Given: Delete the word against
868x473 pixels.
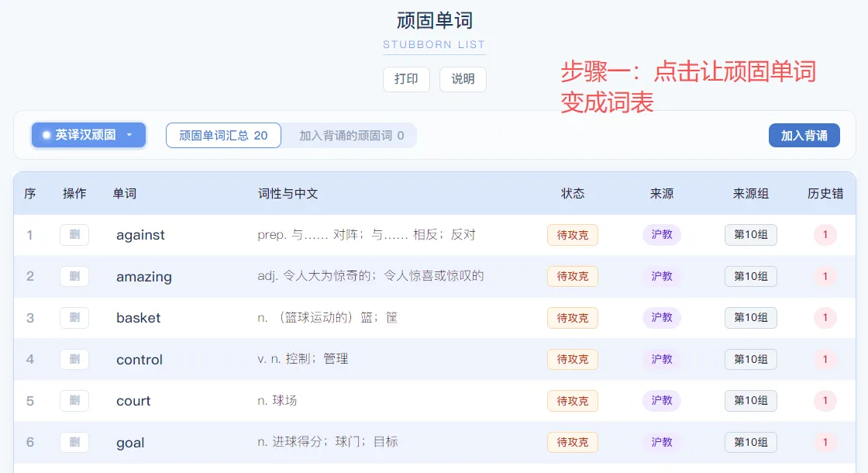Looking at the screenshot, I should (74, 235).
